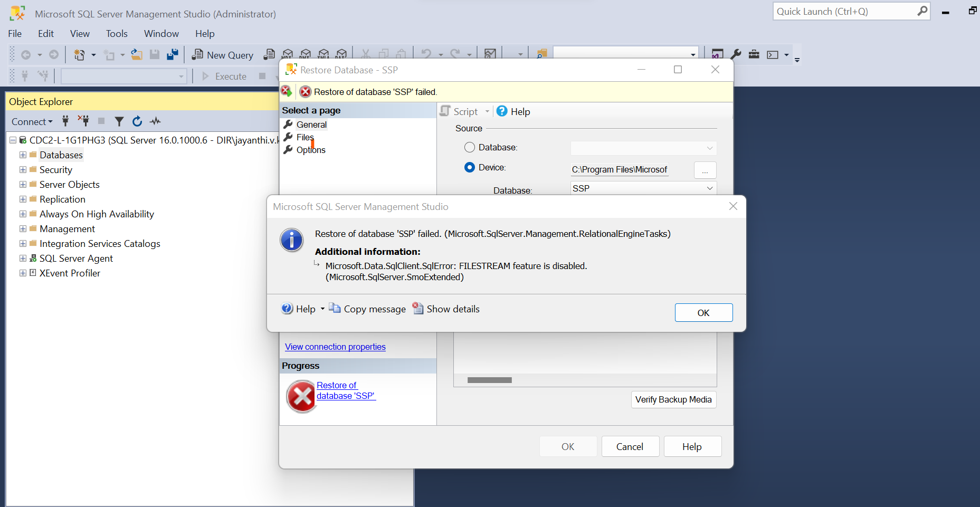980x507 pixels.
Task: Click the Quick Launch search magnifier
Action: point(922,11)
